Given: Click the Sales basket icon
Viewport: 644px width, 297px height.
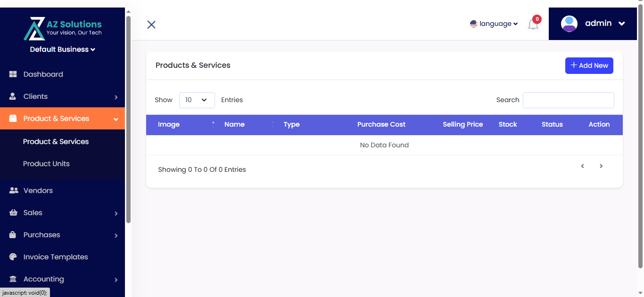Looking at the screenshot, I should 13,213.
